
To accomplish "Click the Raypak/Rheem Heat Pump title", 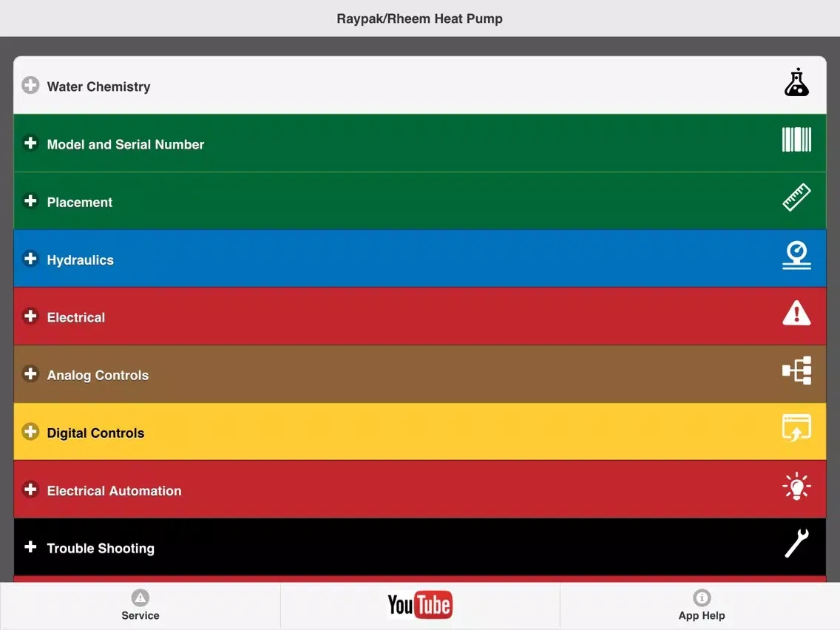I will click(419, 18).
